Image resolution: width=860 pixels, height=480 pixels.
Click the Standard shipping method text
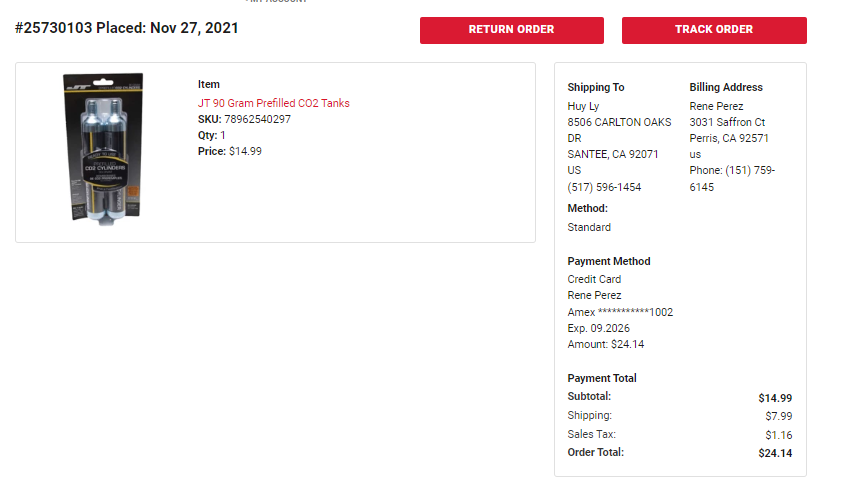[x=589, y=227]
